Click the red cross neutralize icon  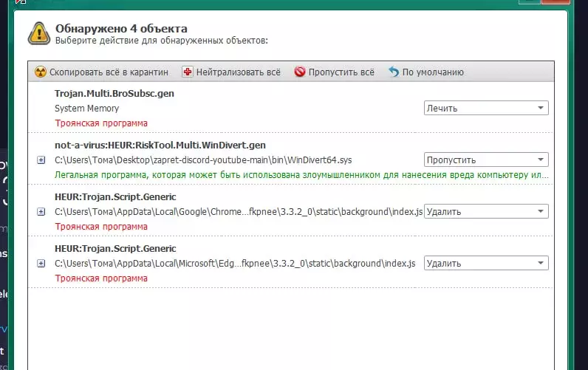(187, 72)
